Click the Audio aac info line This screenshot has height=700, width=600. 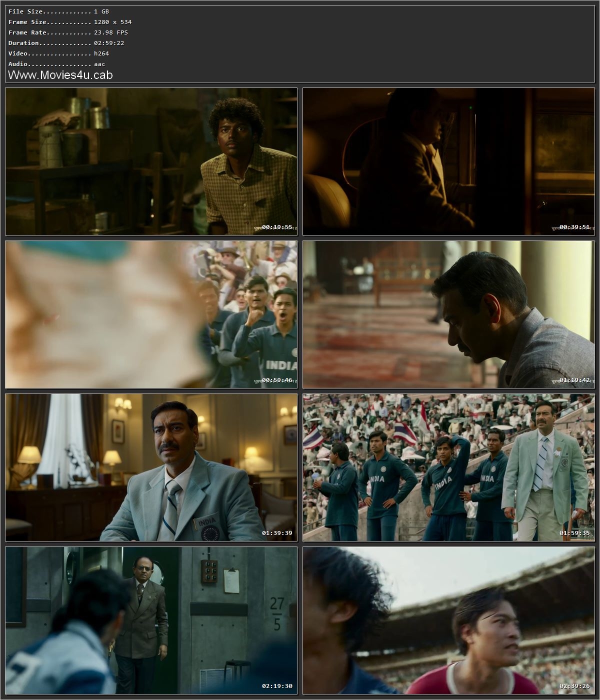52,64
